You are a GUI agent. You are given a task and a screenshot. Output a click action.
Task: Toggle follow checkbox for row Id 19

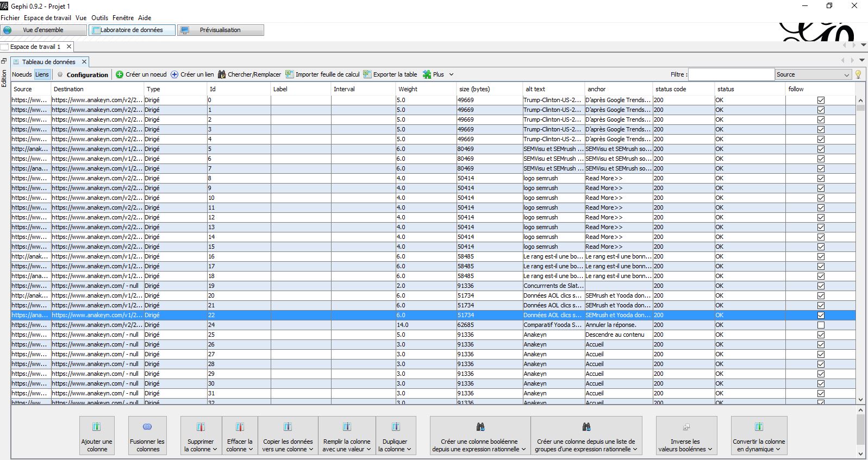pos(821,286)
